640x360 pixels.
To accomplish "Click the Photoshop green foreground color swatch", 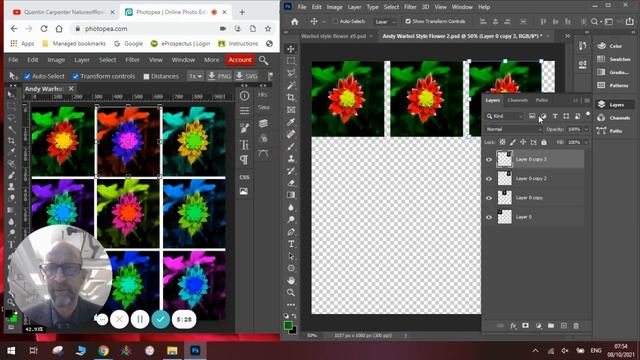I will (x=288, y=325).
